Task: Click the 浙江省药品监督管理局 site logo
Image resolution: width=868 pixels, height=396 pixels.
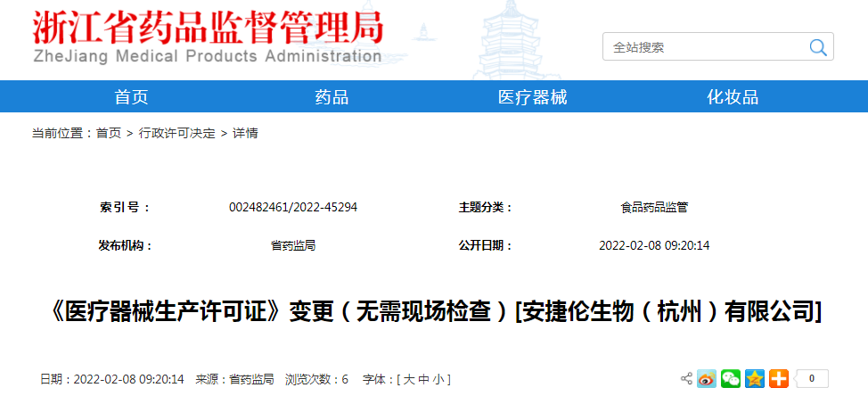Action: [209, 27]
